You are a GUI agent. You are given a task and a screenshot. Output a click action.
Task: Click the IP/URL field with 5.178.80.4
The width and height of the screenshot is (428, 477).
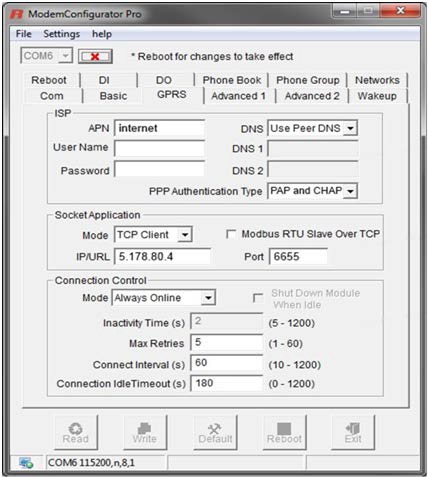(162, 257)
